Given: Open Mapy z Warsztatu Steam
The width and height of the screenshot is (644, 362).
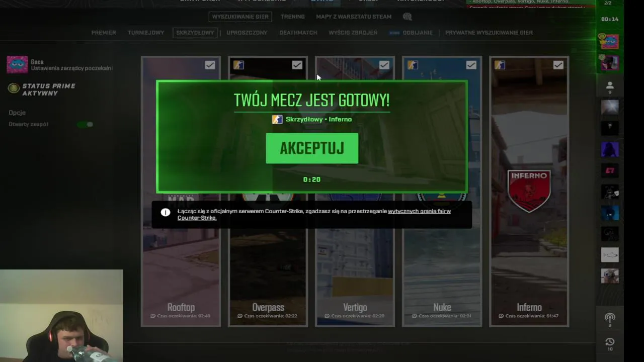Looking at the screenshot, I should point(354,17).
